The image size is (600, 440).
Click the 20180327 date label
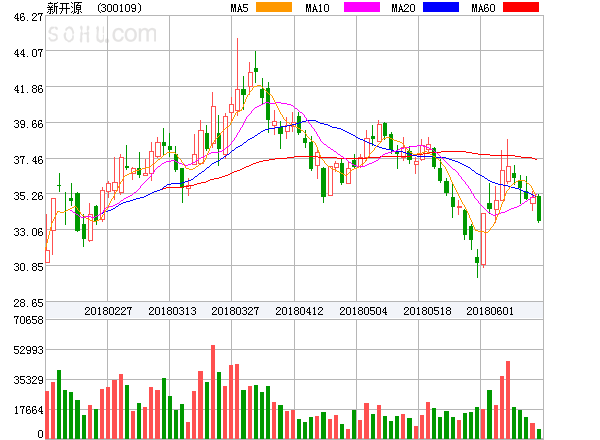click(x=235, y=311)
